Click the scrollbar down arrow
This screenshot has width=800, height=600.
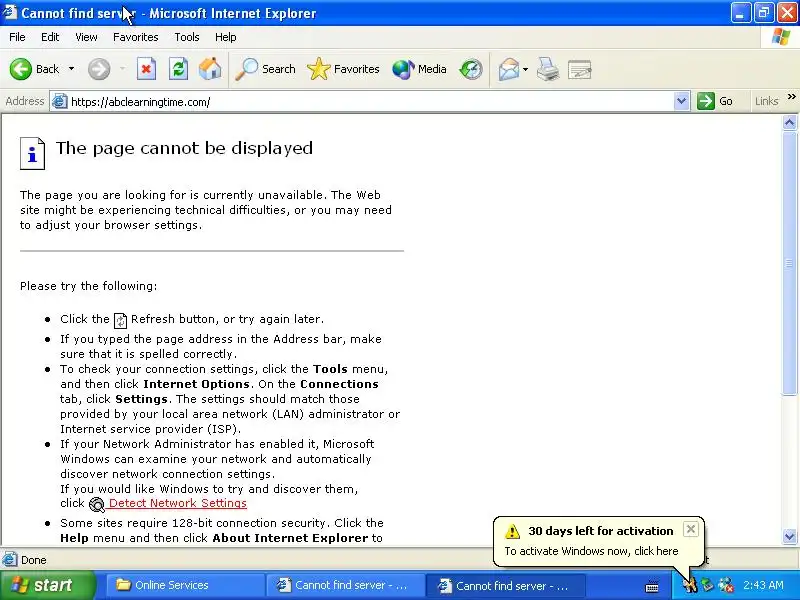click(x=789, y=536)
